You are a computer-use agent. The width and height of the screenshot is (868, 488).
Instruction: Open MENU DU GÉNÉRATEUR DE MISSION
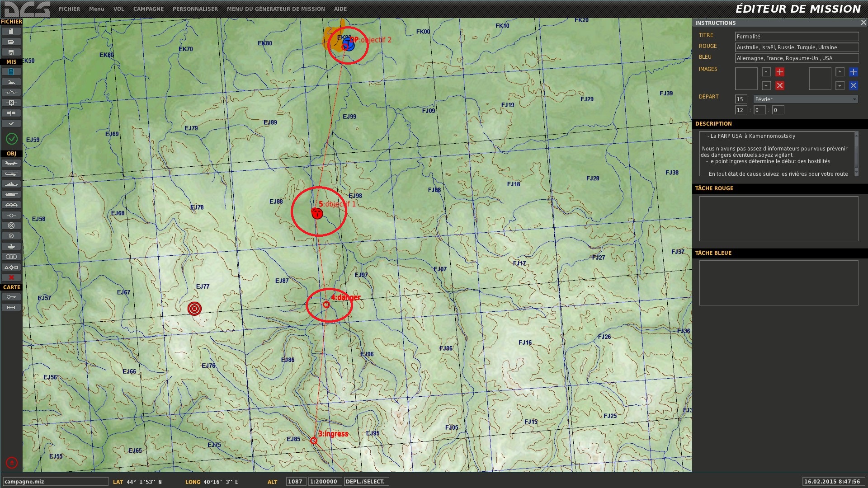pos(276,9)
